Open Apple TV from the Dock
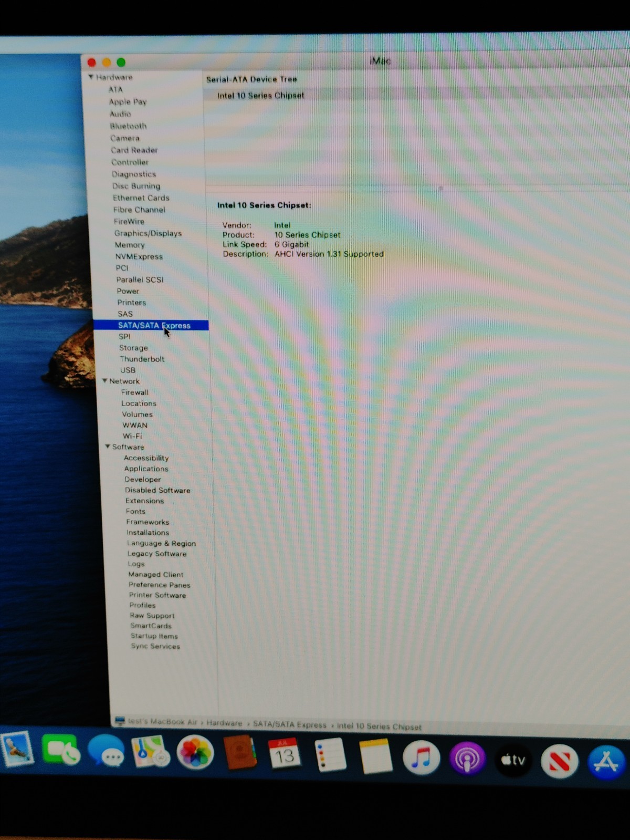Screen dimensions: 630x840 [513, 760]
